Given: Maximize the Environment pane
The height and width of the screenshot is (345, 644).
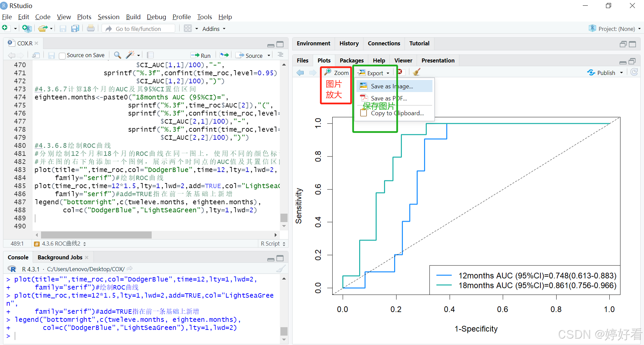Looking at the screenshot, I should (632, 44).
